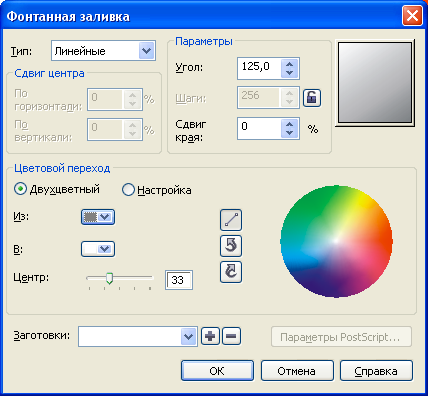This screenshot has height=396, width=428.
Task: Open the В color dropdown
Action: point(98,249)
